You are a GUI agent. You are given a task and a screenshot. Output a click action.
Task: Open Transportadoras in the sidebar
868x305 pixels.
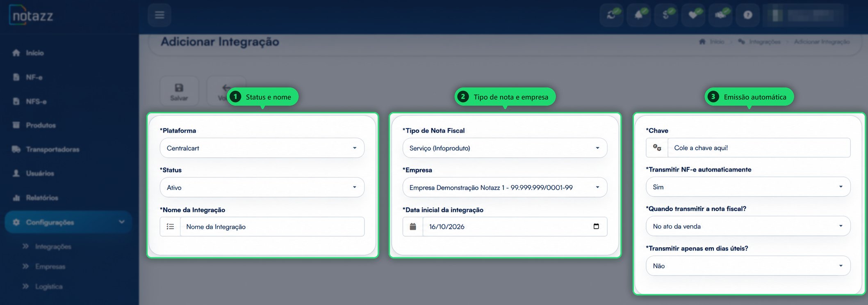pyautogui.click(x=46, y=149)
